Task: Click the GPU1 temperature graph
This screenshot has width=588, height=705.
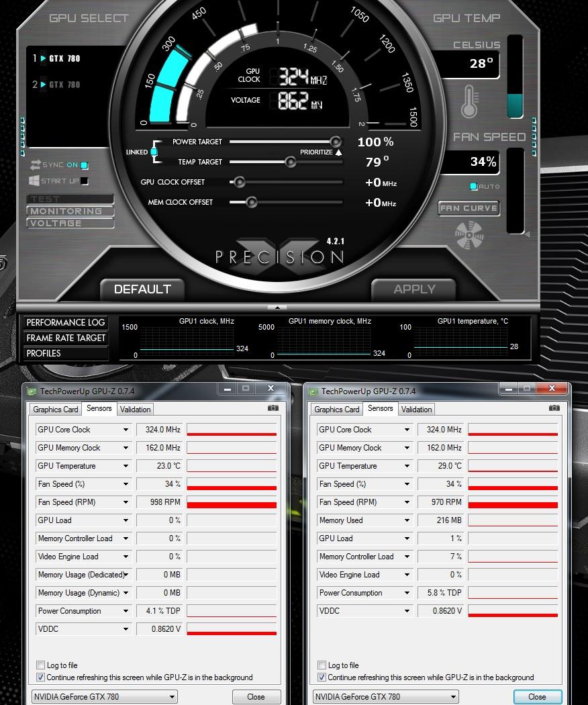Action: click(x=460, y=342)
